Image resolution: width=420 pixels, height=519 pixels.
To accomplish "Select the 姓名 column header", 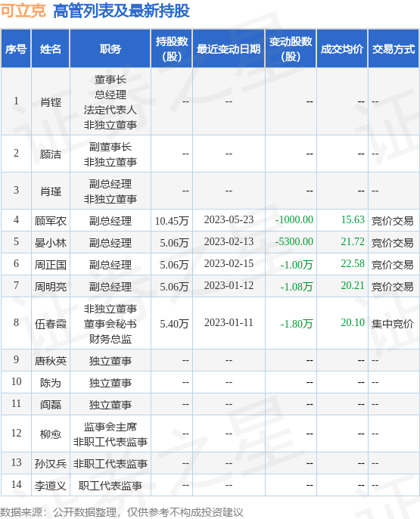I will [x=51, y=49].
